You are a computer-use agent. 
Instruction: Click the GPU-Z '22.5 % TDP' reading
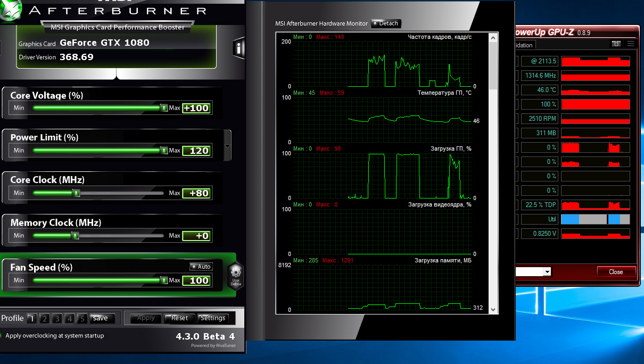pyautogui.click(x=540, y=205)
